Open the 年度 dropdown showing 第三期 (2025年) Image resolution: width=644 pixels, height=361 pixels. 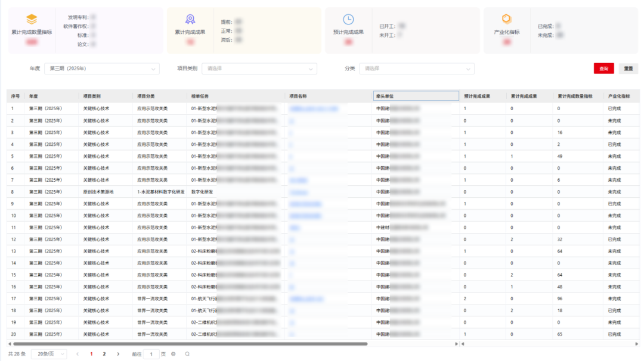[x=102, y=69]
